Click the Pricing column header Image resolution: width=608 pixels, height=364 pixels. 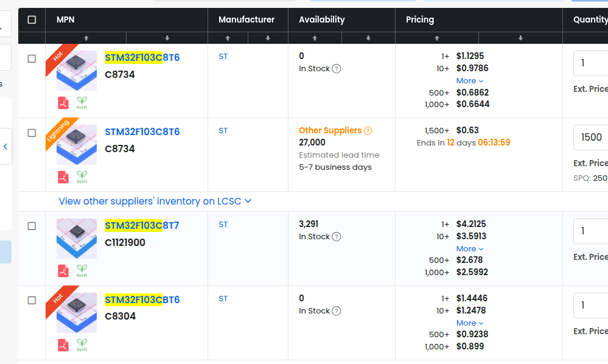coord(420,19)
